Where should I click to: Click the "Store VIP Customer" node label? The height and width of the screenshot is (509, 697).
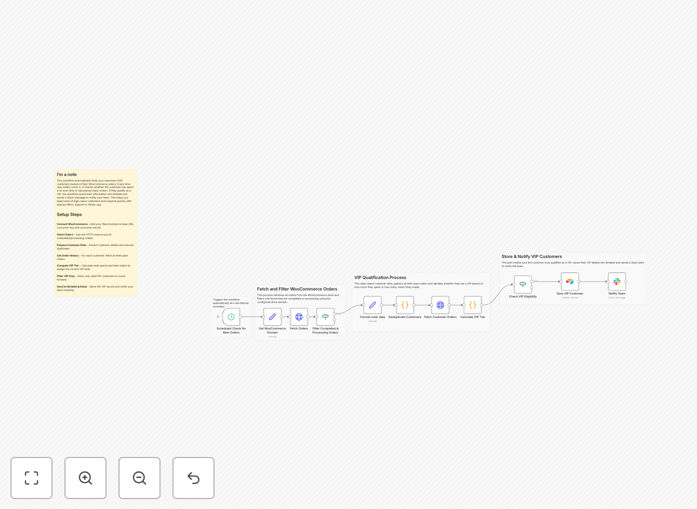(x=570, y=293)
